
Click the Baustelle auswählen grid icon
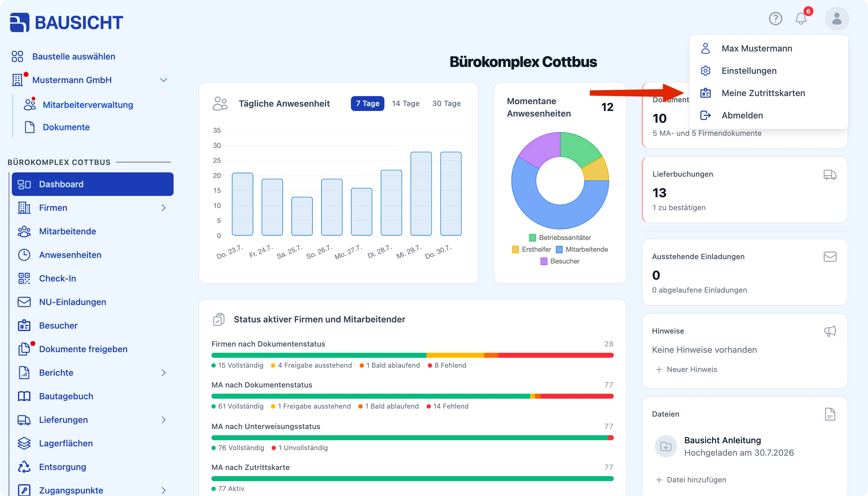17,56
